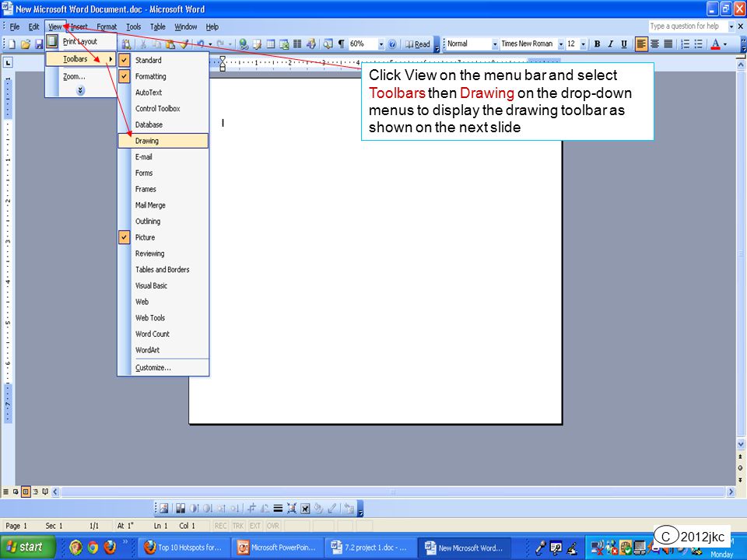This screenshot has height=560, width=747.
Task: Click the Drawing toolbar icon
Action: [x=310, y=44]
